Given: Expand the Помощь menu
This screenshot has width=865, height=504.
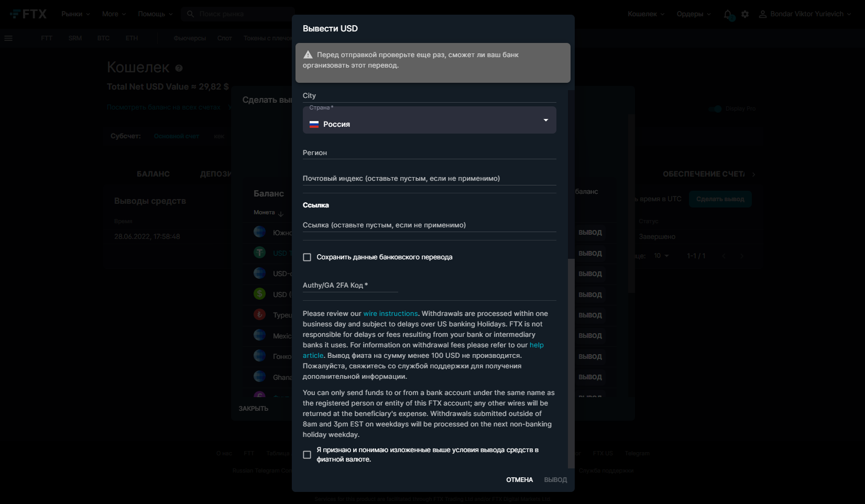Looking at the screenshot, I should click(155, 14).
